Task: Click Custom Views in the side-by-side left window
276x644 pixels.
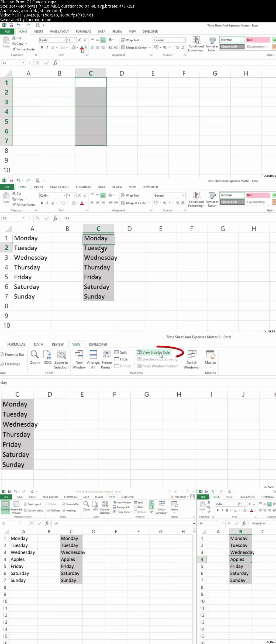Action: coord(33,510)
